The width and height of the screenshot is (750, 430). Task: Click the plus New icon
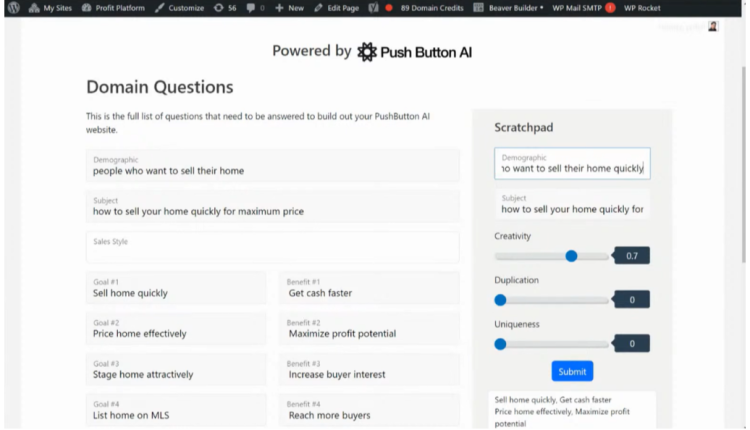(279, 7)
